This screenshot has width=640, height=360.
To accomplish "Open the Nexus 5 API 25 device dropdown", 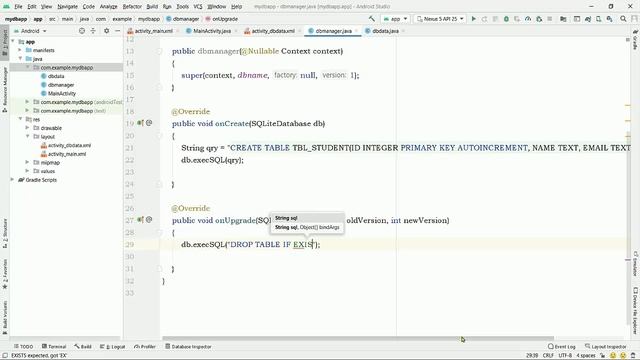I will tap(440, 19).
